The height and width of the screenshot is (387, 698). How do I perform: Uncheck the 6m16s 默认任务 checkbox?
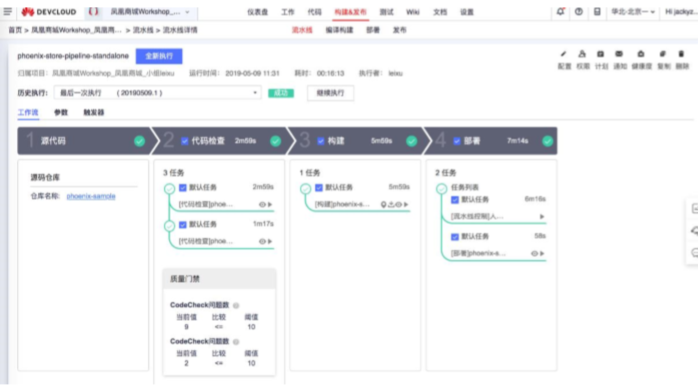tap(455, 200)
